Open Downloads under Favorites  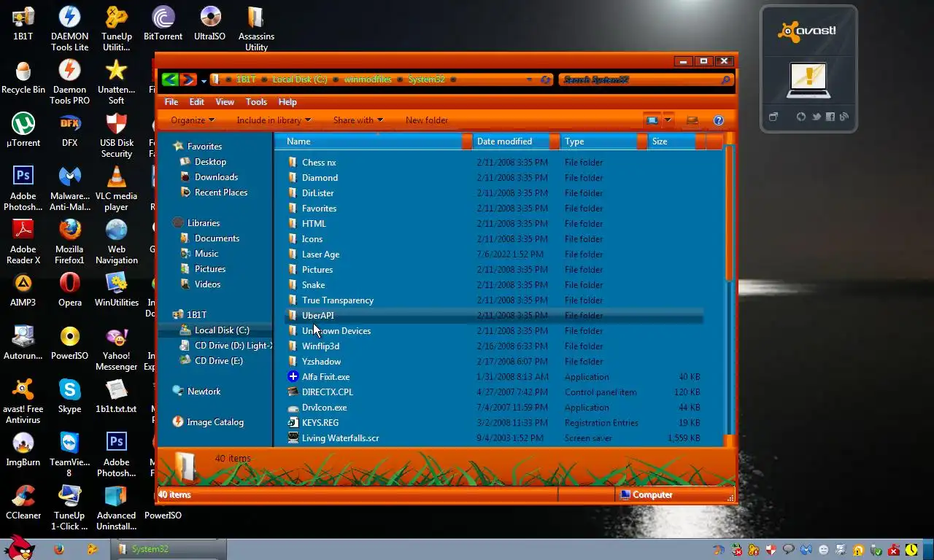(216, 177)
